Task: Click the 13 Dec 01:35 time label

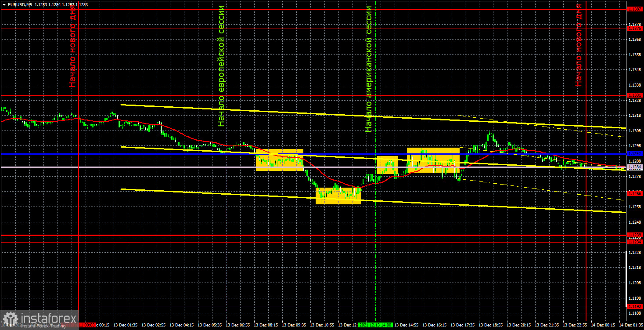Action: (126, 325)
